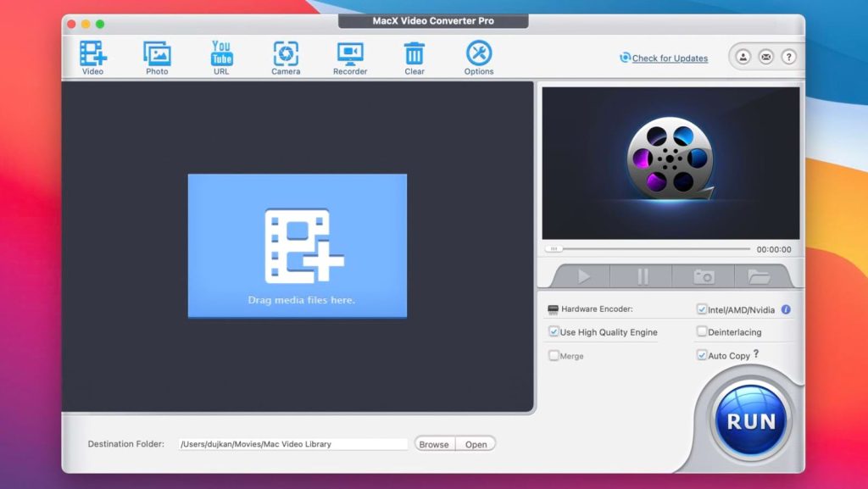Click the user account icon
Viewport: 868px width, 489px height.
pyautogui.click(x=743, y=57)
